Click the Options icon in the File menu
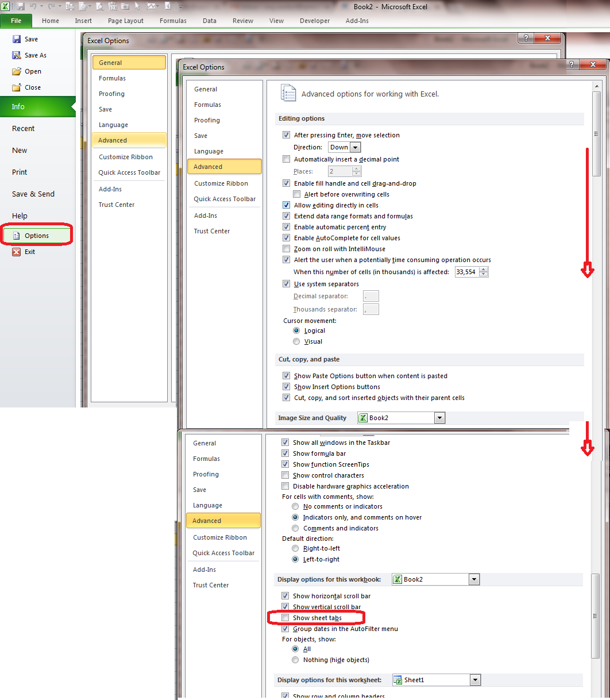This screenshot has width=610, height=700. tap(16, 236)
